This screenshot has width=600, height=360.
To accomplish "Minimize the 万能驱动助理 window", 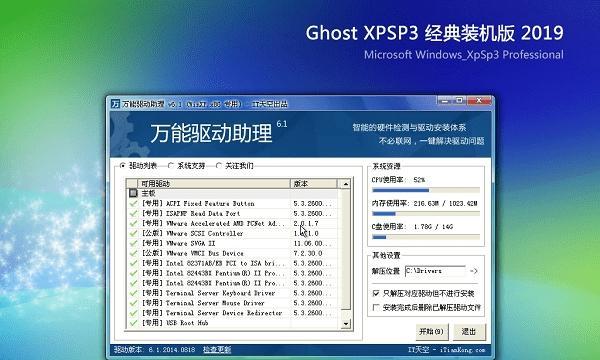I will click(444, 101).
